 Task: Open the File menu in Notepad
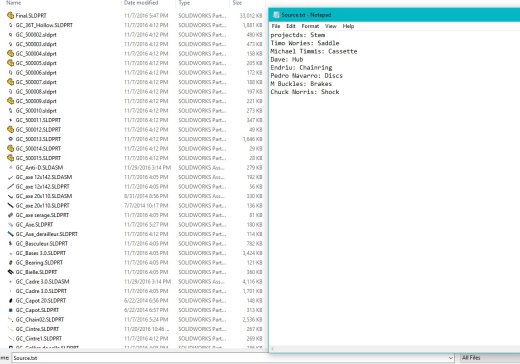(276, 26)
